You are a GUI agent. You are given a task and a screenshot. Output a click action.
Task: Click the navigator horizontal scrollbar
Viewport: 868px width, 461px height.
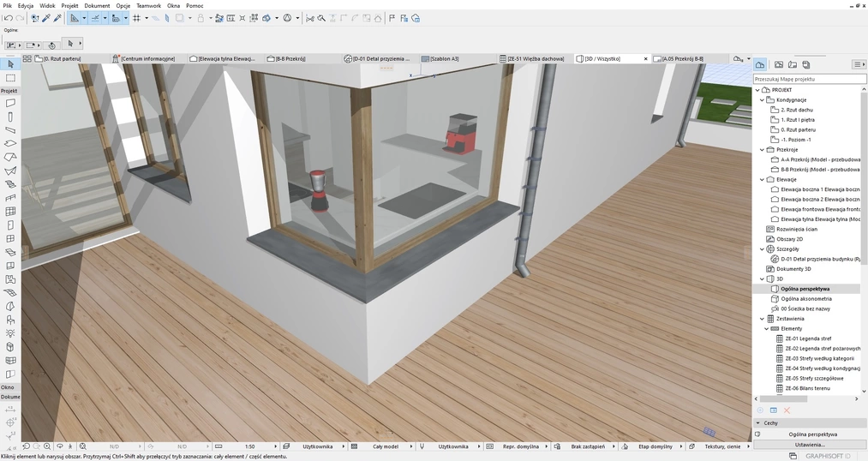783,398
